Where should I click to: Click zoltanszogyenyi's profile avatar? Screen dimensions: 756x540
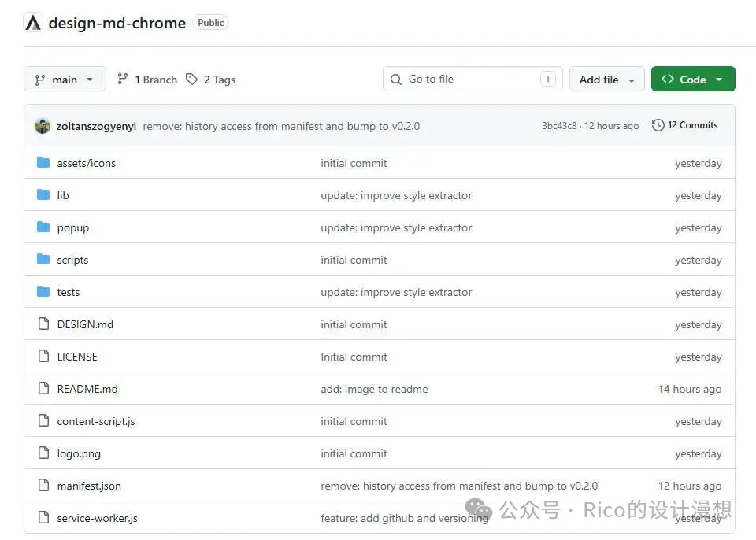coord(43,126)
